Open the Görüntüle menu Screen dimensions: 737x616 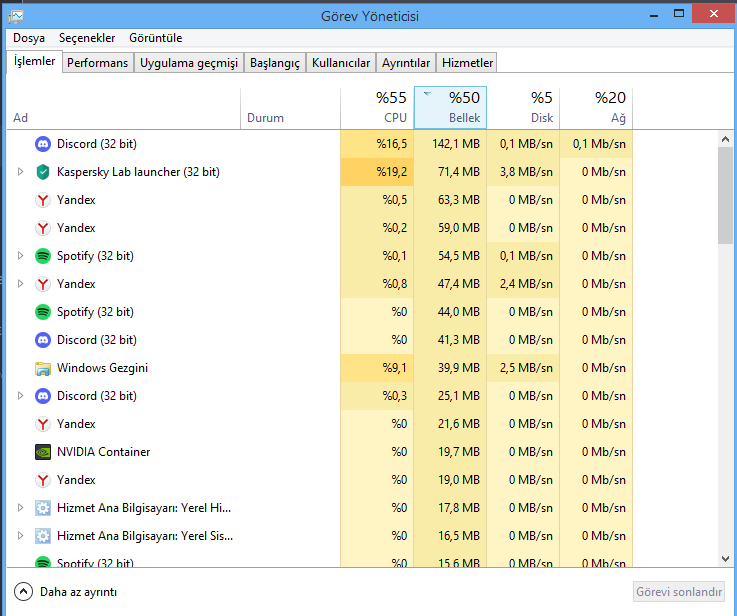[156, 38]
